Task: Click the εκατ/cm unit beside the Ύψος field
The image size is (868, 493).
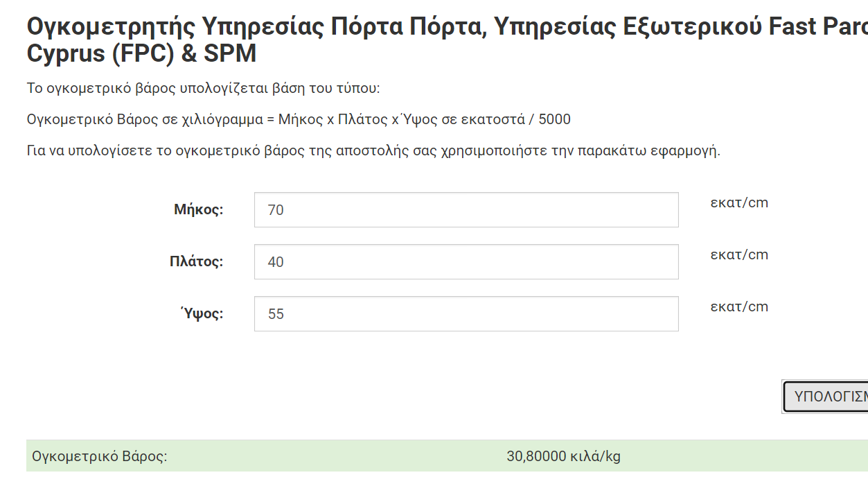Action: (739, 306)
